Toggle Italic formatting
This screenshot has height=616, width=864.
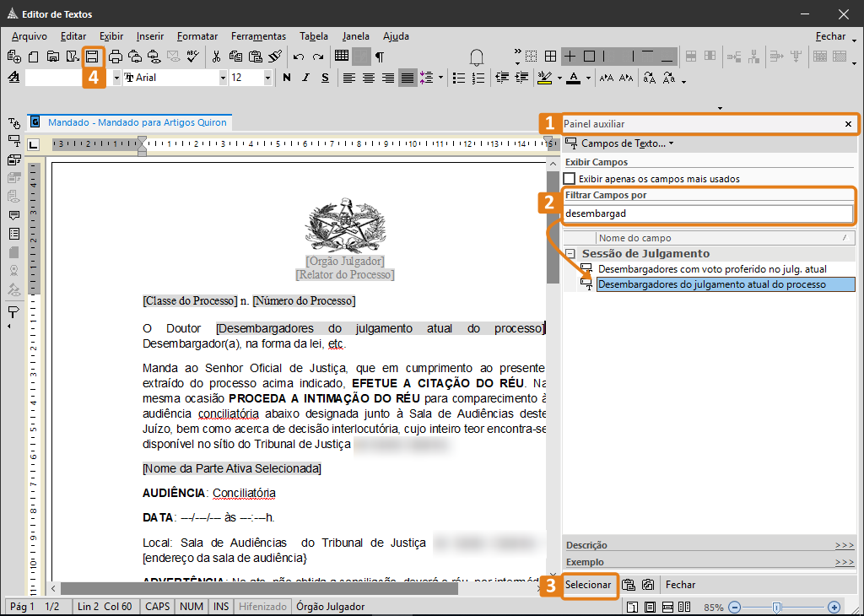pos(305,78)
